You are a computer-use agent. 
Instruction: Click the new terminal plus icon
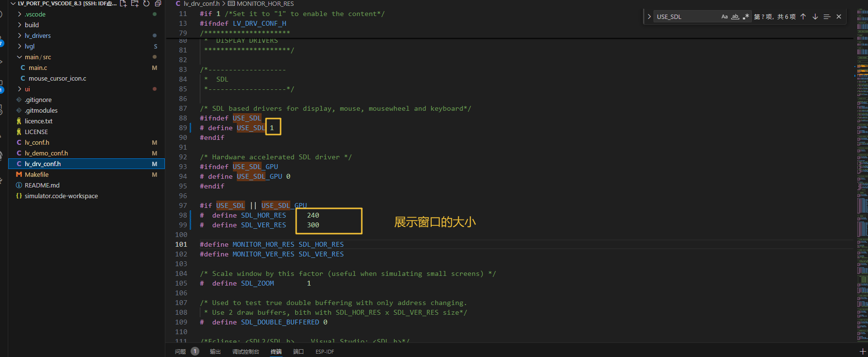coord(863,351)
